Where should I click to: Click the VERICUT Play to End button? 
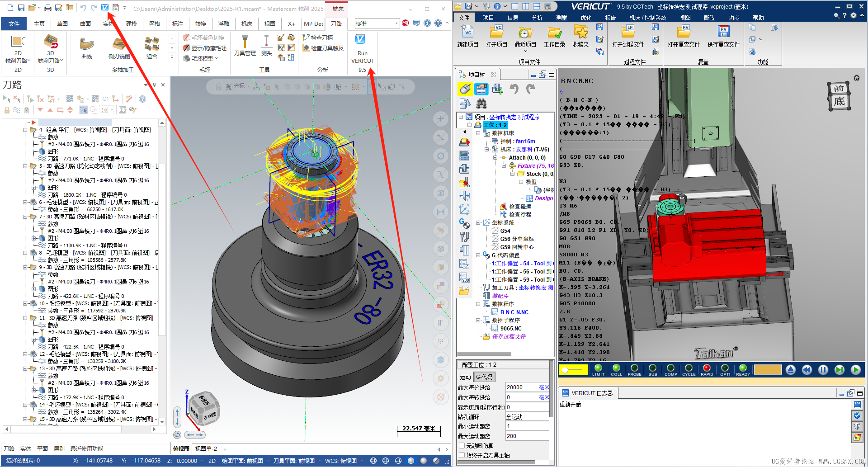click(855, 370)
